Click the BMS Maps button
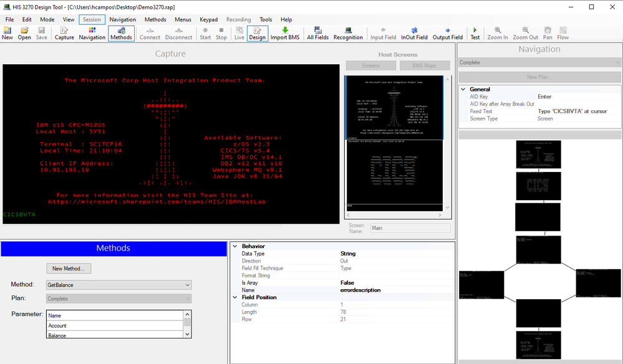The height and width of the screenshot is (364, 623). (x=424, y=65)
